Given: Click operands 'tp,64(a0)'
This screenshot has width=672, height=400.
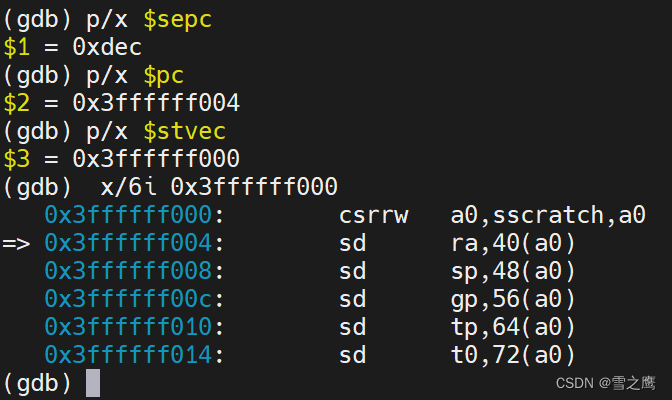Looking at the screenshot, I should click(x=513, y=328).
